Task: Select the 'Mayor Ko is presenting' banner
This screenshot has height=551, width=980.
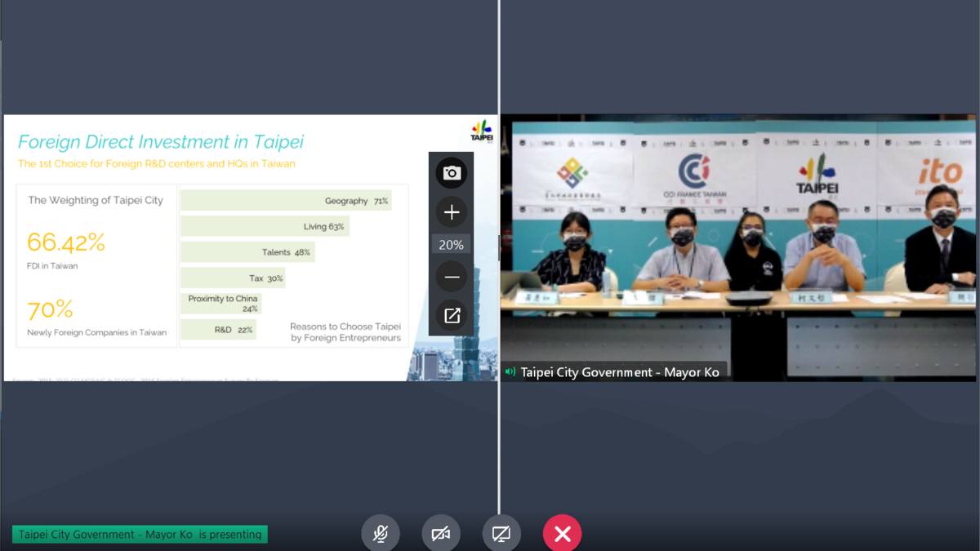Action: tap(140, 535)
